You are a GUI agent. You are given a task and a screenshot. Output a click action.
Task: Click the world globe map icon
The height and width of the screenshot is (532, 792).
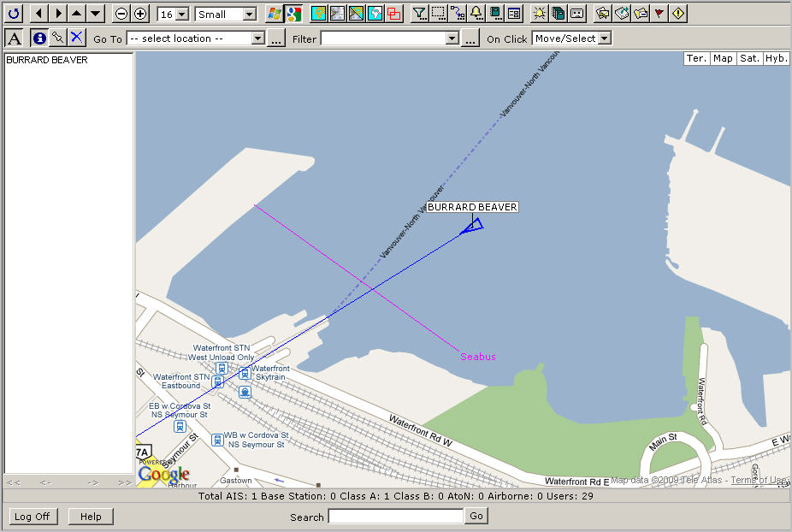tap(375, 14)
